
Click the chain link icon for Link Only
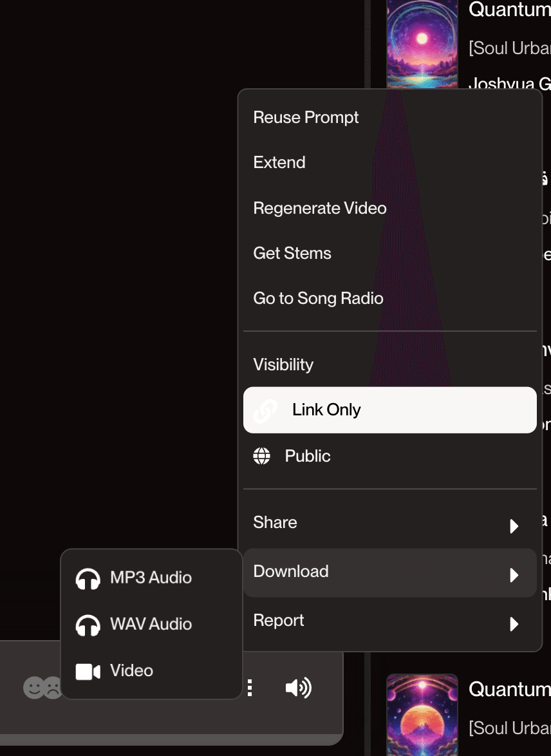[x=266, y=410]
